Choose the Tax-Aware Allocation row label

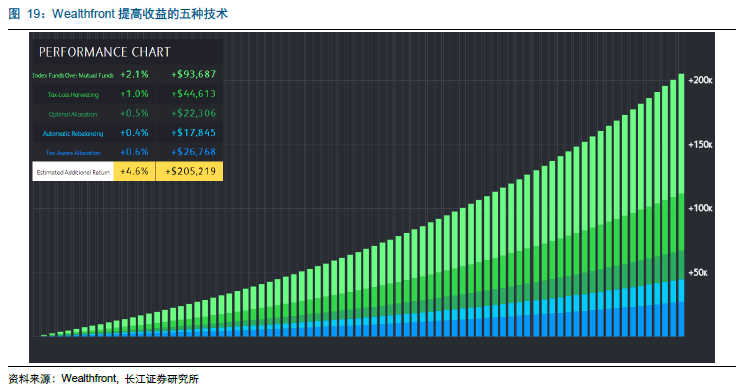point(73,153)
